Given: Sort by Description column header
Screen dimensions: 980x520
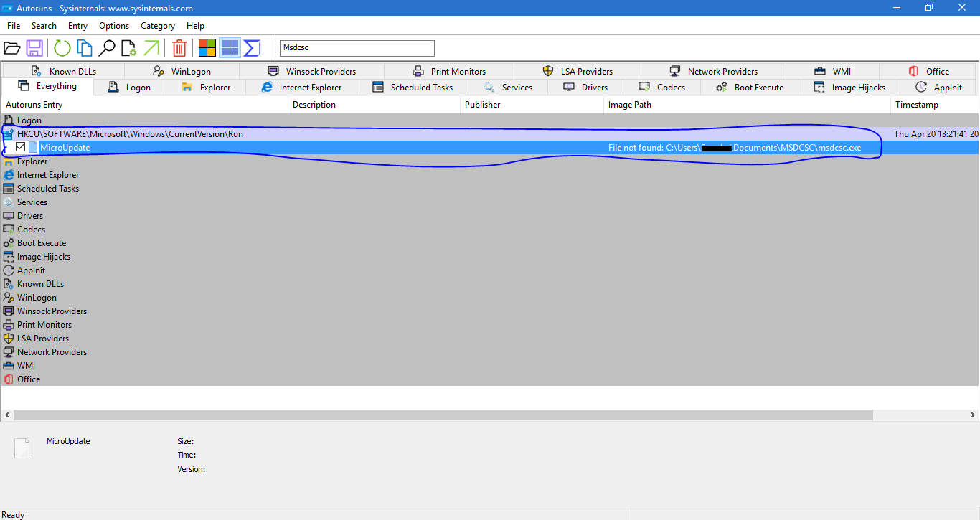Looking at the screenshot, I should point(374,105).
